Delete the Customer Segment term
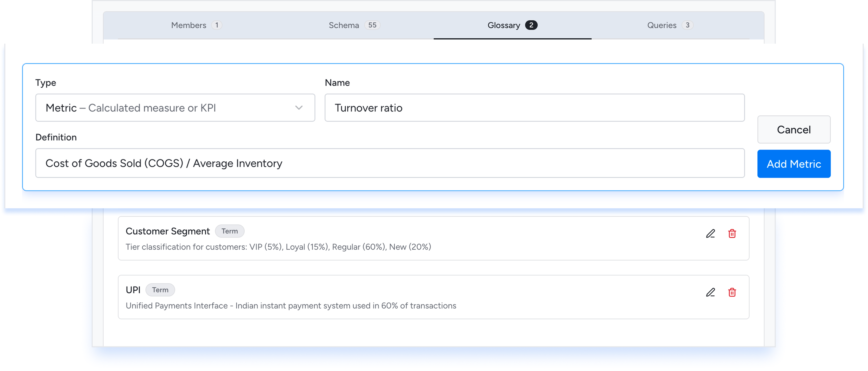 732,233
